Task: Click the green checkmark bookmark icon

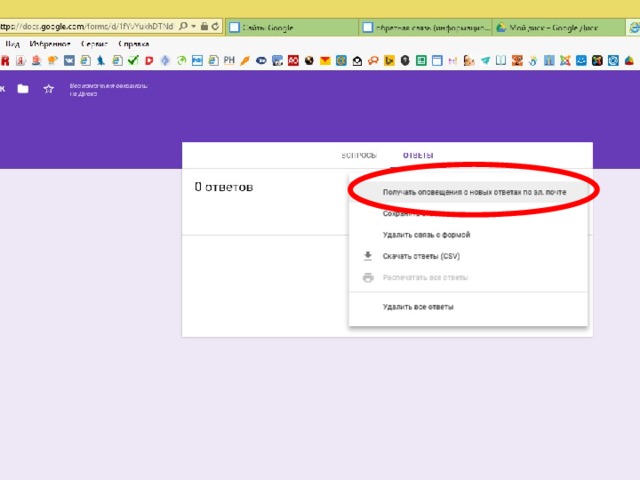Action: 132,61
